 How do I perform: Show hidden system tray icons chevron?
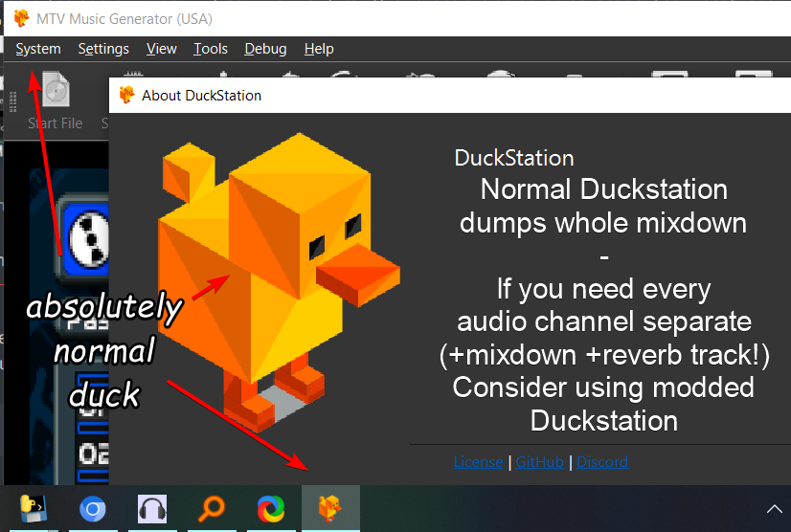pyautogui.click(x=775, y=509)
